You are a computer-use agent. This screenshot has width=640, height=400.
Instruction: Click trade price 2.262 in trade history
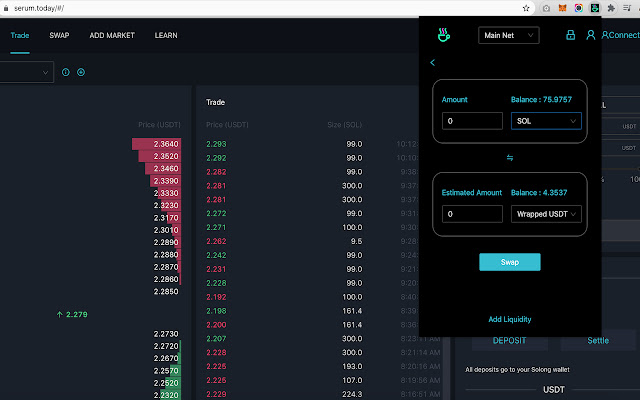coord(216,241)
